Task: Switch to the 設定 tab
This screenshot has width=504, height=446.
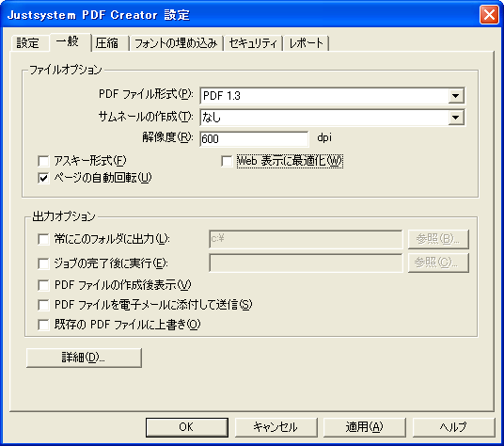Action: tap(29, 42)
